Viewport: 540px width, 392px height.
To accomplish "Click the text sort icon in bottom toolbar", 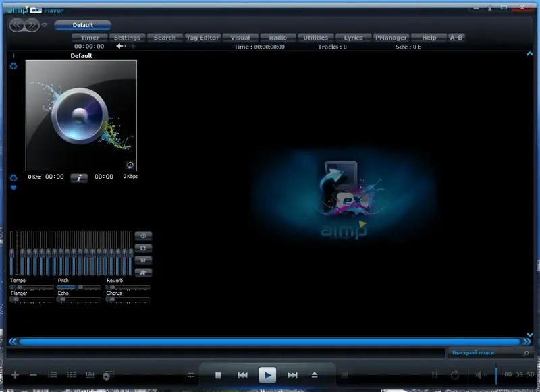I will pos(90,374).
